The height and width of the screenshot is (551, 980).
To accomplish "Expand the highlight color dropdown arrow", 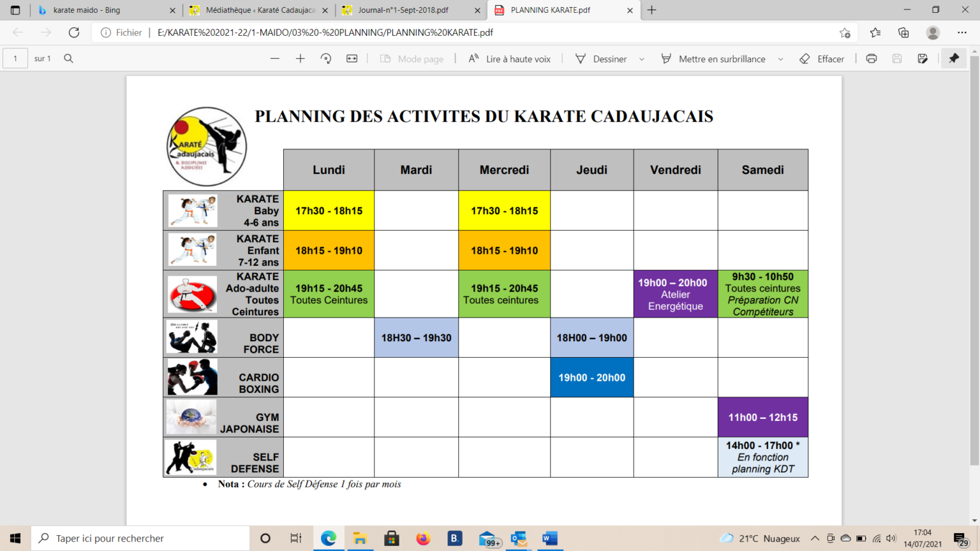I will tap(780, 59).
